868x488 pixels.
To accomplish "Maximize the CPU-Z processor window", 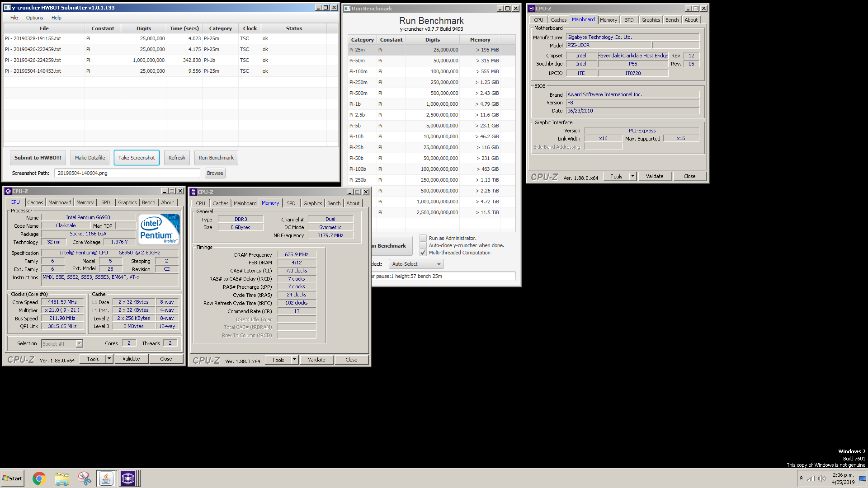I will [172, 191].
